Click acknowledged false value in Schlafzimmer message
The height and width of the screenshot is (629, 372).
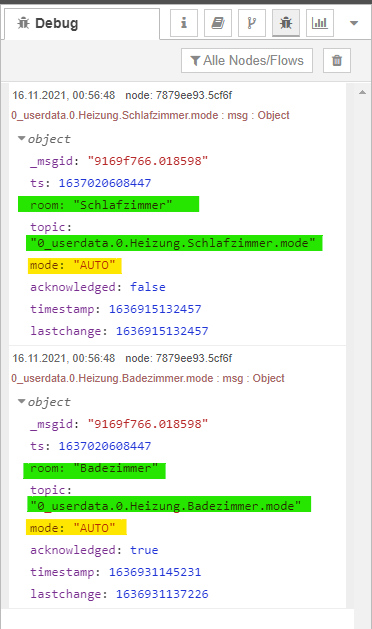(148, 287)
